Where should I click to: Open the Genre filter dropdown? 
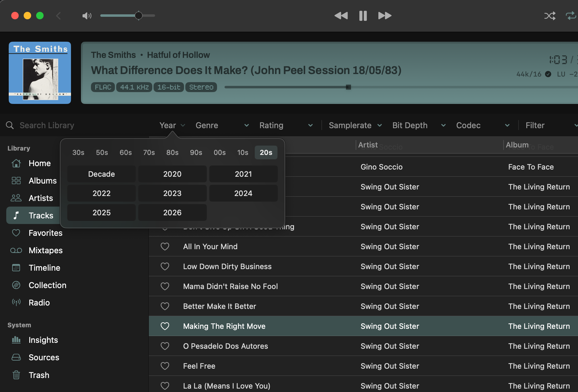222,125
